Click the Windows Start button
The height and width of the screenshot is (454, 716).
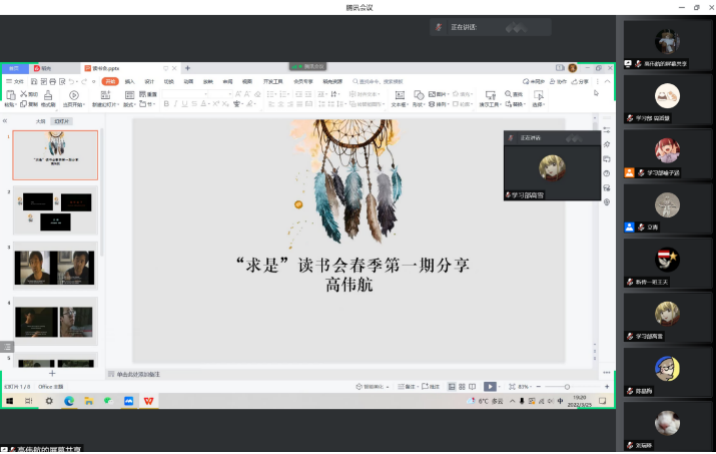click(x=9, y=400)
